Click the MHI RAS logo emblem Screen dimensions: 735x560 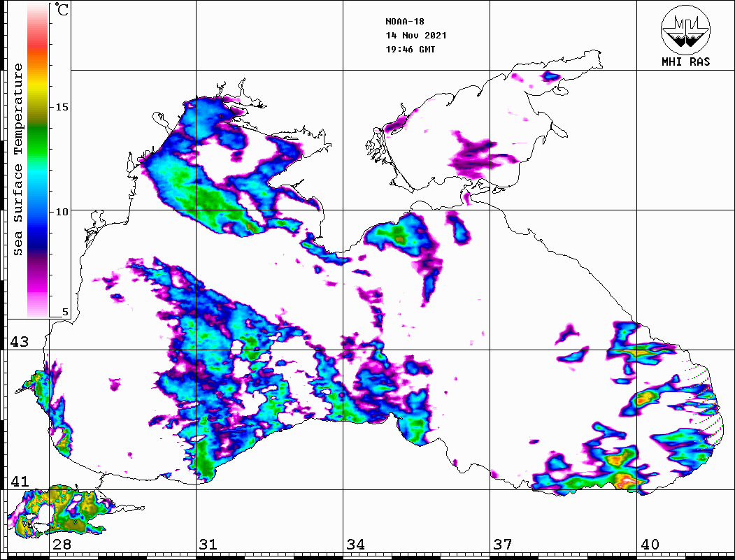coord(686,29)
